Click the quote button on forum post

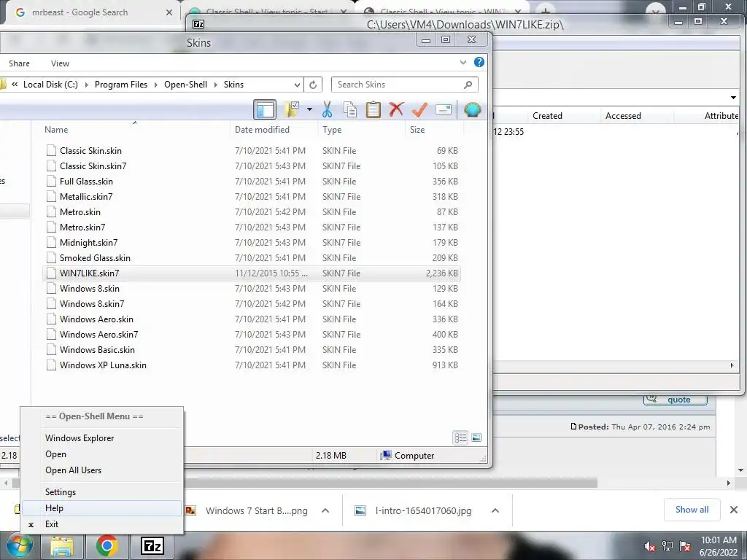point(675,400)
